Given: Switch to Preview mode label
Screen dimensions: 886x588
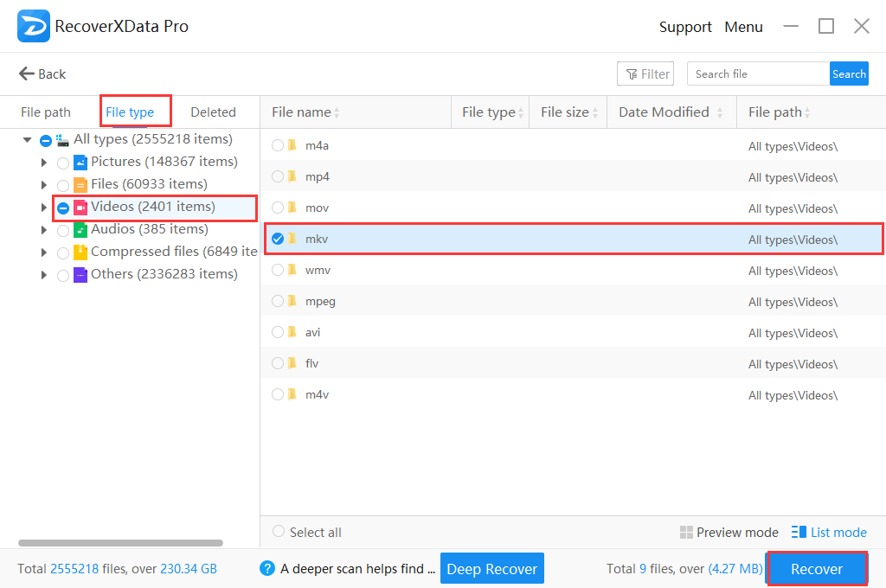Looking at the screenshot, I should [737, 532].
